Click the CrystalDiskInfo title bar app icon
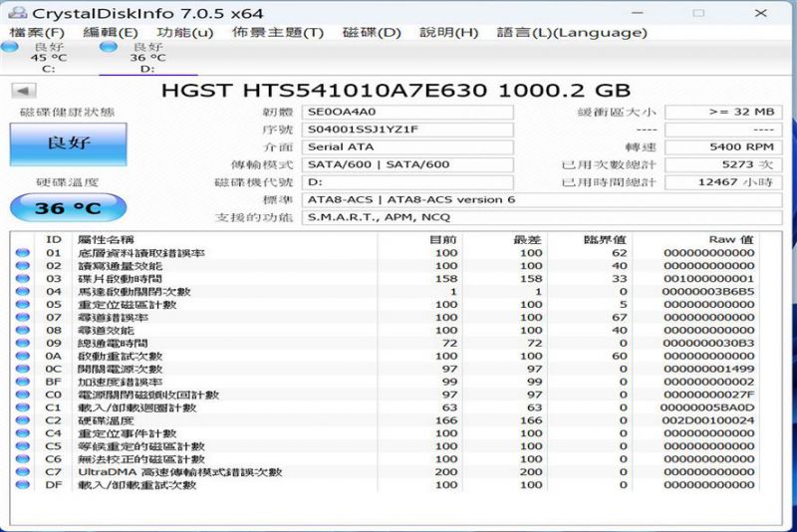 point(18,12)
